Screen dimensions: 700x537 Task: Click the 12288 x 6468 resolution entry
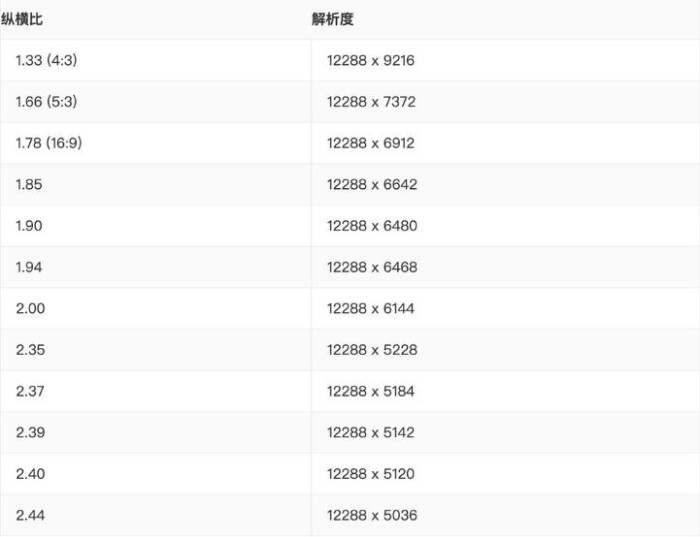point(372,267)
